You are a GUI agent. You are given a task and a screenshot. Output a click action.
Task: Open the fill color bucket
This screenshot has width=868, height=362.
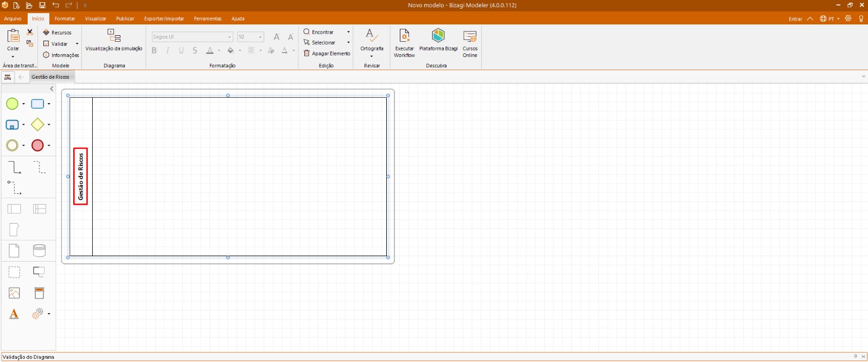pyautogui.click(x=231, y=50)
